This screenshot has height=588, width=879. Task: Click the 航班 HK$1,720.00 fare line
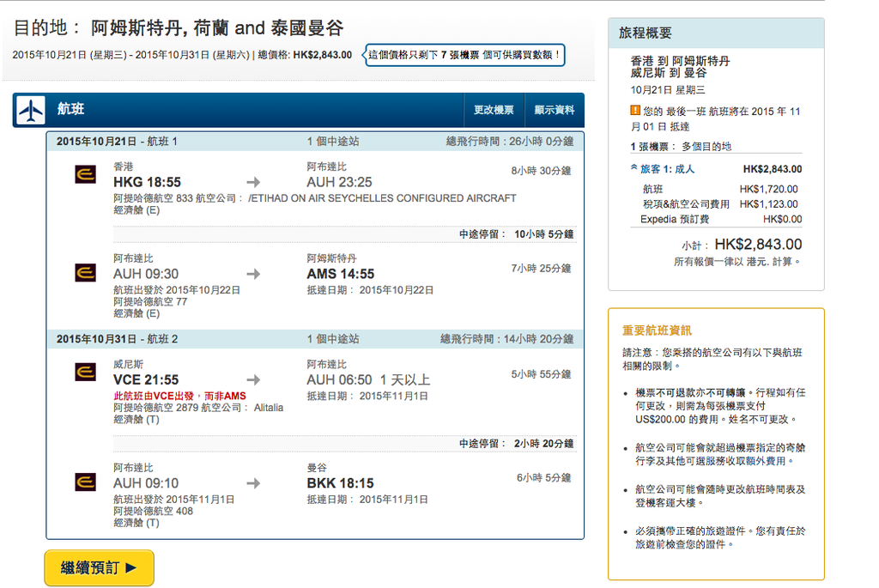pos(720,189)
